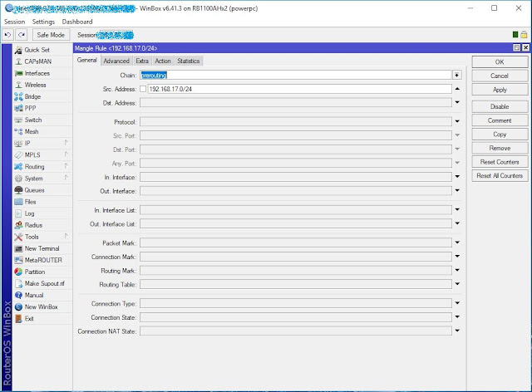Screen dimensions: 532x392
Task: Click the redo toolbar icon
Action: pyautogui.click(x=22, y=35)
